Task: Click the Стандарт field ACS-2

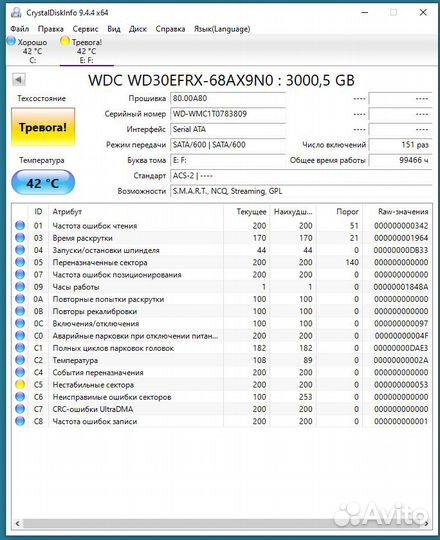Action: pyautogui.click(x=301, y=176)
